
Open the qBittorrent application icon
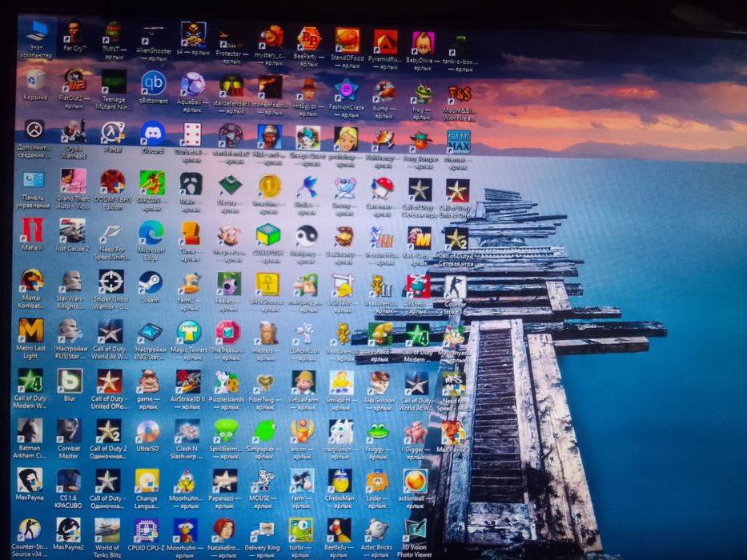153,83
